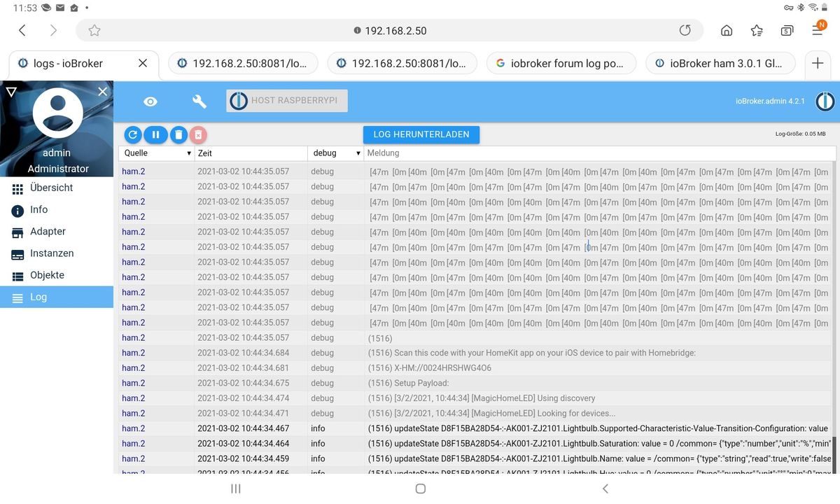This screenshot has width=840, height=504.
Task: Click LOG HERUNTERLADEN button
Action: [x=421, y=134]
